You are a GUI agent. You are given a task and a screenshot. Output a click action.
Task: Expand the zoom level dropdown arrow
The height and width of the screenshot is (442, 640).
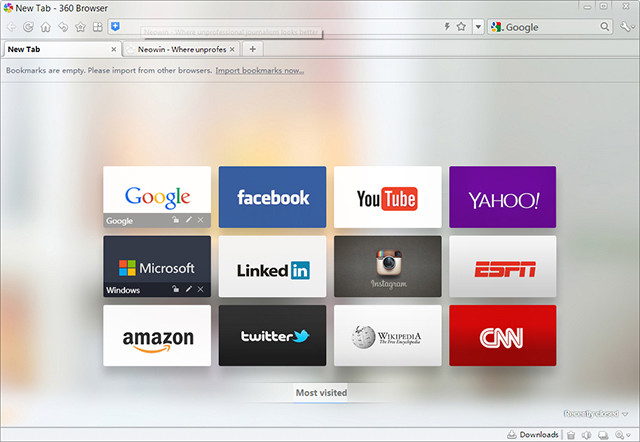[629, 435]
